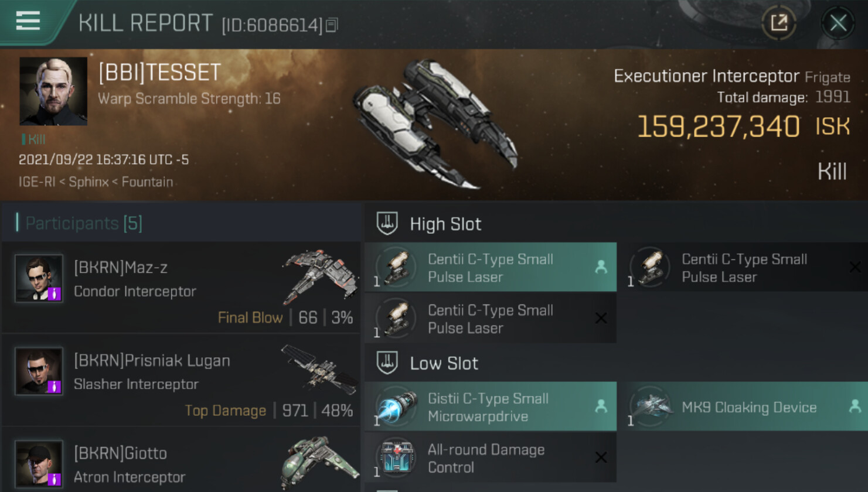Viewport: 868px width, 492px height.
Task: Copy the kill report ID icon
Action: click(332, 25)
